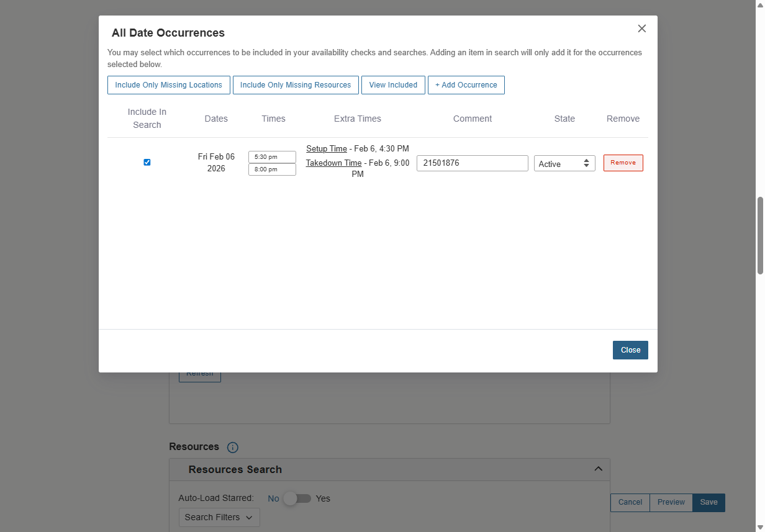Click the Comment column header
The width and height of the screenshot is (765, 532).
[473, 119]
